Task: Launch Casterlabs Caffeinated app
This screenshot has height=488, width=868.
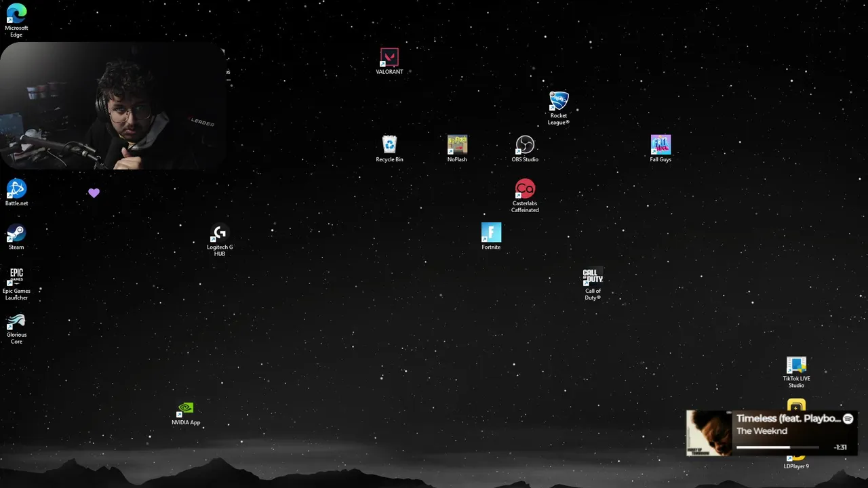Action: pos(525,196)
